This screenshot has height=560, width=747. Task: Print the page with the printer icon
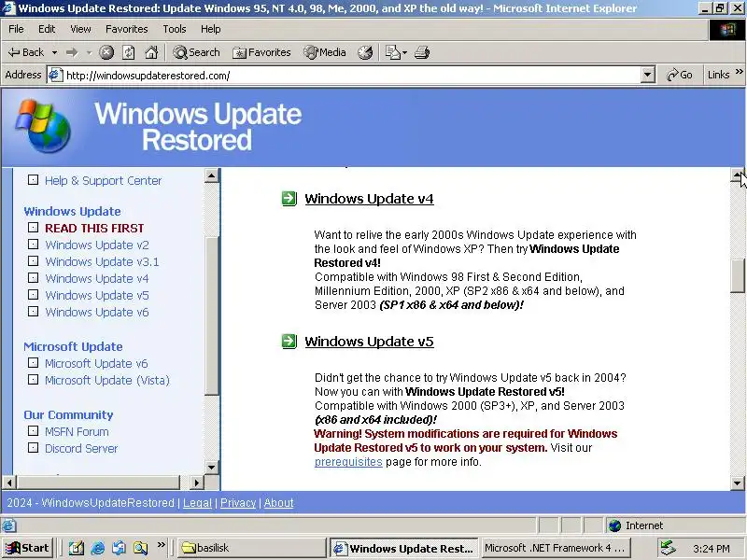coord(422,52)
